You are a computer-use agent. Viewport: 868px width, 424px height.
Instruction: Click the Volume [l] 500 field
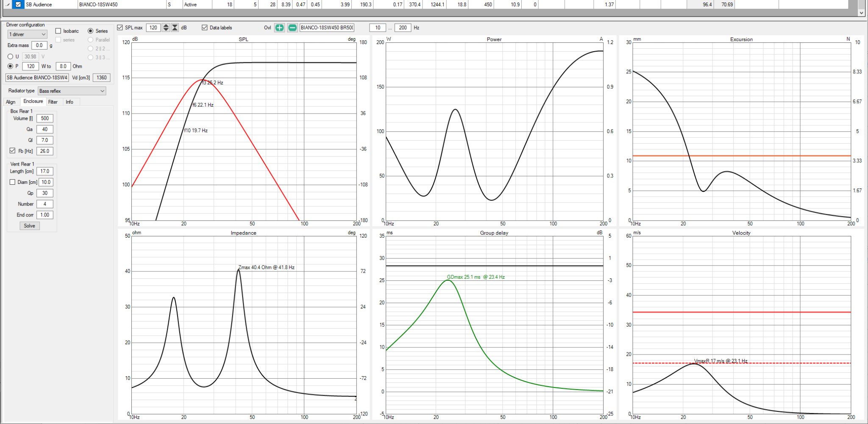point(45,119)
